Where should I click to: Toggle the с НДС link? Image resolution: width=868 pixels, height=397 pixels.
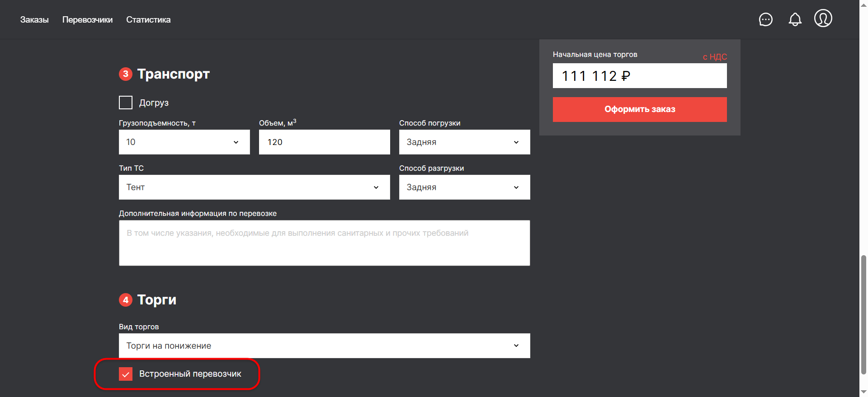[x=714, y=57]
